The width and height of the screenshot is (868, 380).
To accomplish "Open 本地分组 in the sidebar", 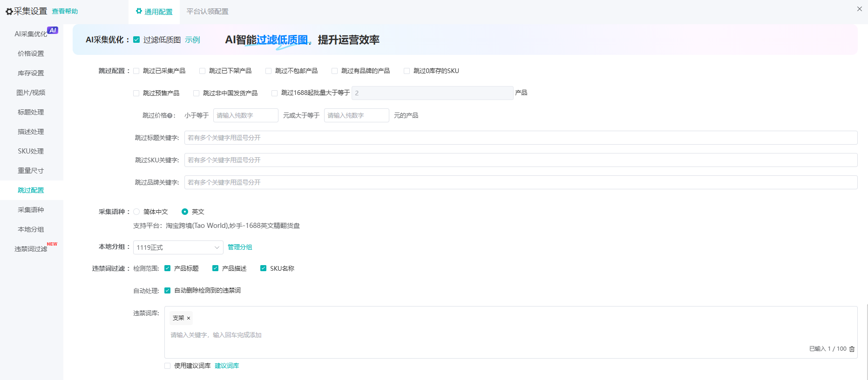I will (32, 229).
